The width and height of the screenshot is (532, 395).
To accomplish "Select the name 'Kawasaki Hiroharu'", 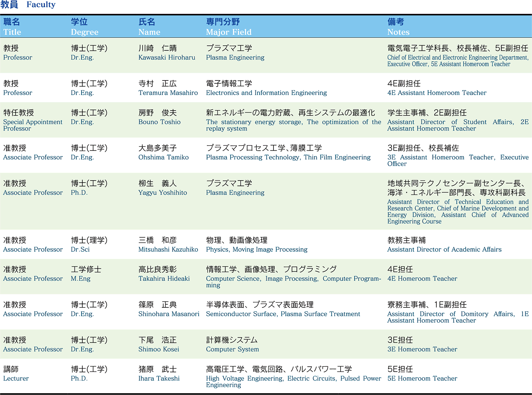I will pos(167,57).
